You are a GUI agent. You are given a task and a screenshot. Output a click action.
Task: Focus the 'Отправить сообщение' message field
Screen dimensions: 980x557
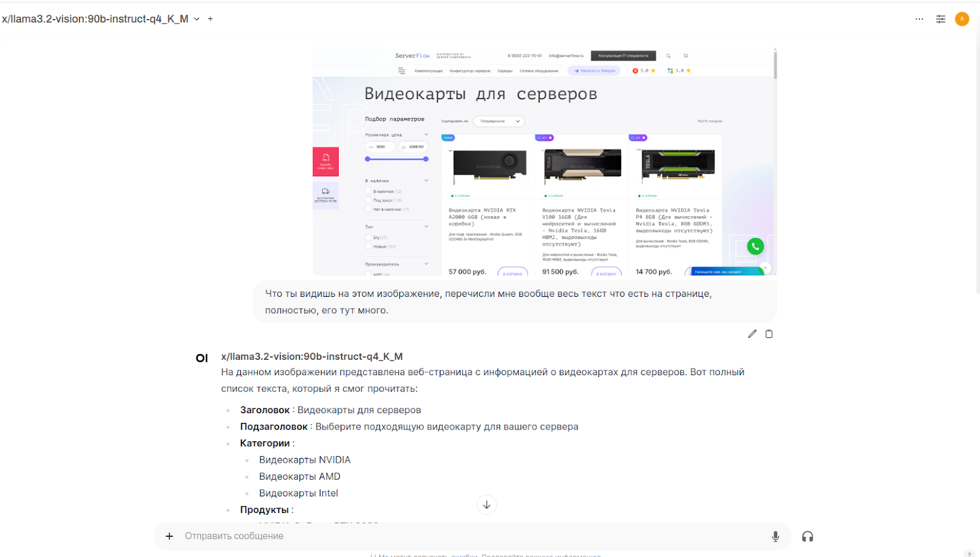(x=472, y=536)
